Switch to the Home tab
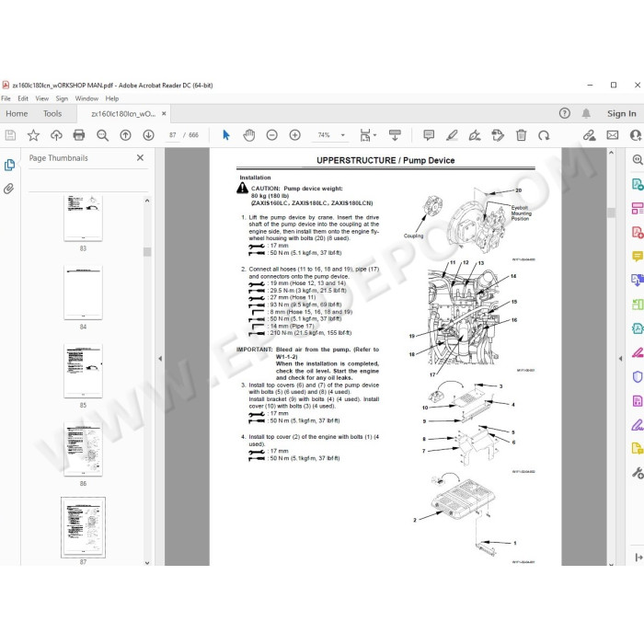 (17, 114)
